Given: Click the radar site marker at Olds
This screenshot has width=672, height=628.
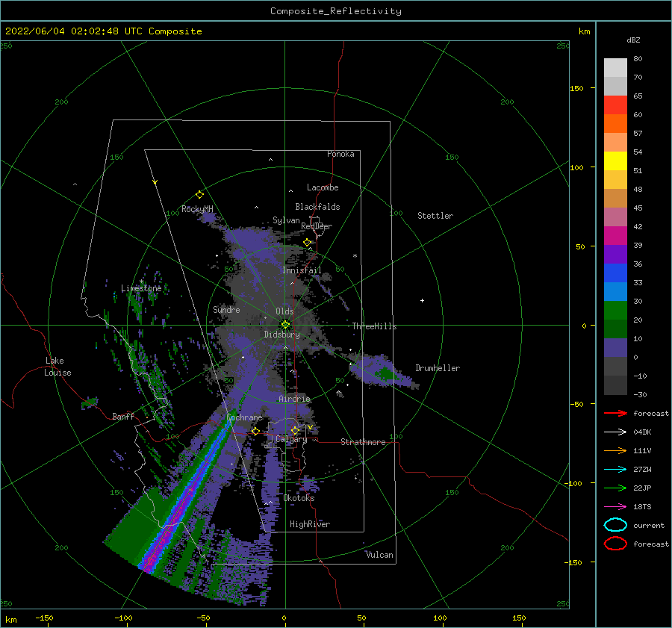Looking at the screenshot, I should point(285,325).
